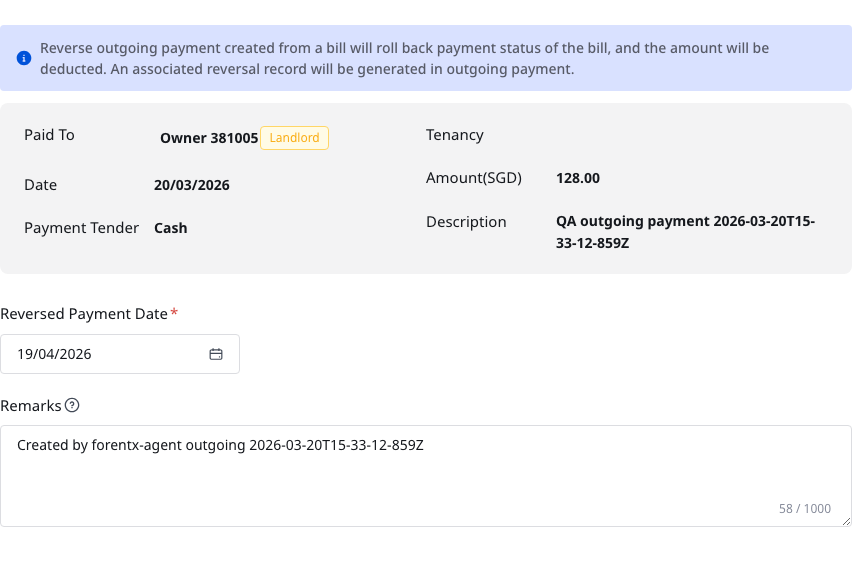Click the 'Reversed Payment Date' label

(84, 314)
